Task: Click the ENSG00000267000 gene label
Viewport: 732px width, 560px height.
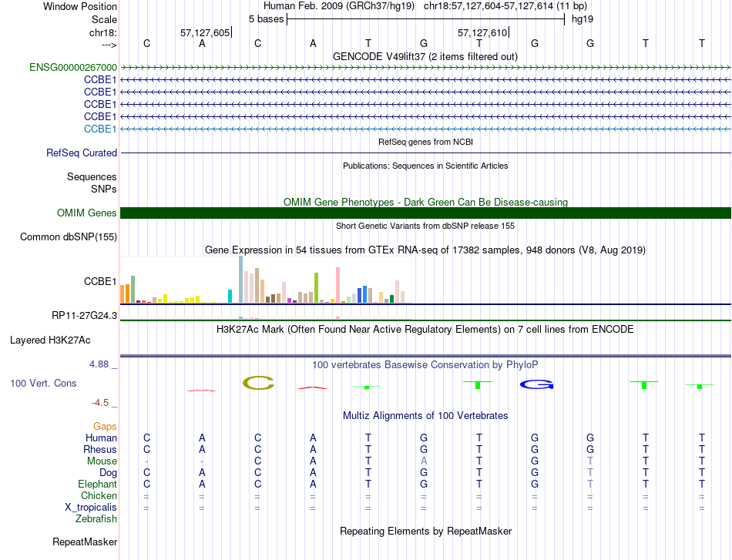Action: point(73,67)
